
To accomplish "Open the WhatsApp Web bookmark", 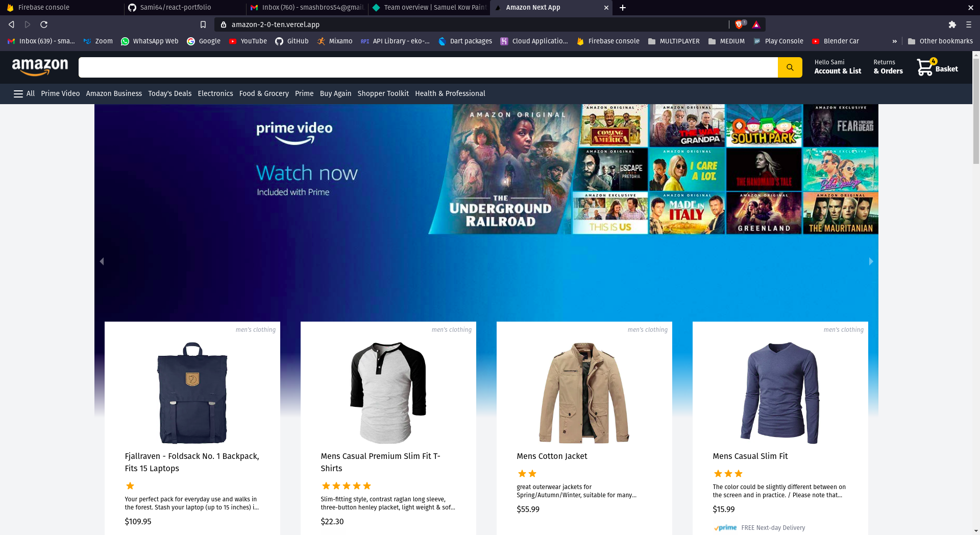I will click(x=150, y=41).
